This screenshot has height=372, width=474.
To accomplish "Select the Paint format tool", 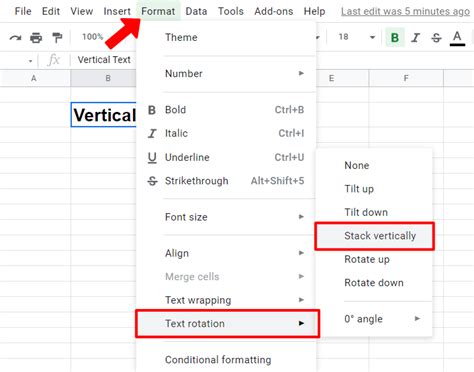I will (x=57, y=38).
